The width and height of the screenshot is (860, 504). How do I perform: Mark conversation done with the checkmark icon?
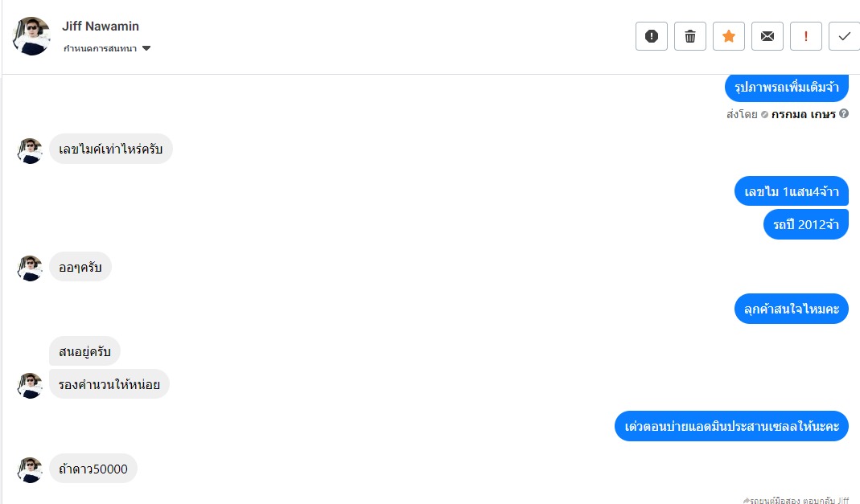click(844, 36)
